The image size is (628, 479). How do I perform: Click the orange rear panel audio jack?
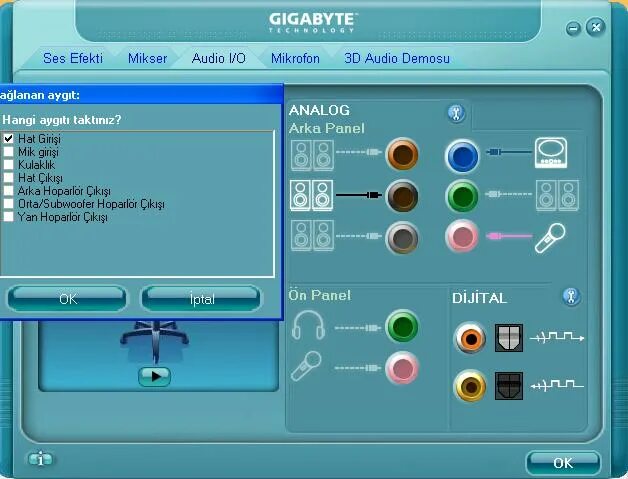403,154
